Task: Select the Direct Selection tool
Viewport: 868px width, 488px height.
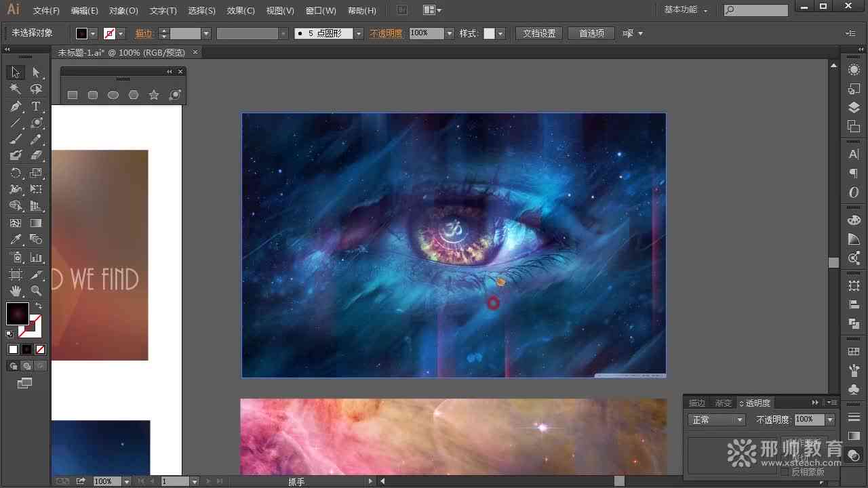Action: (36, 73)
